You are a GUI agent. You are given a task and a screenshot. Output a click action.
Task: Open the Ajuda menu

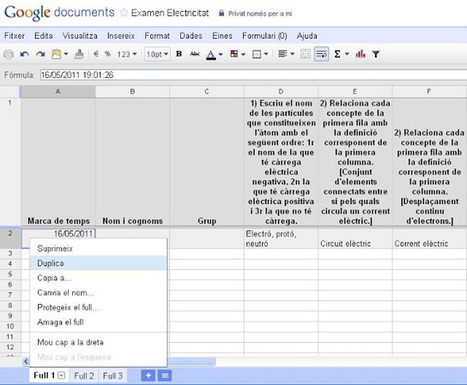307,36
